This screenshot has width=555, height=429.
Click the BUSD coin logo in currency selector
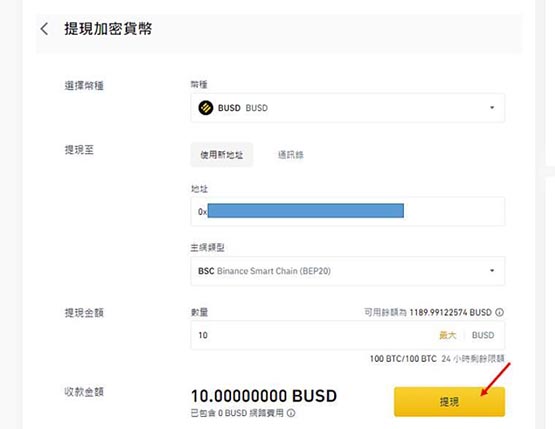coord(206,108)
